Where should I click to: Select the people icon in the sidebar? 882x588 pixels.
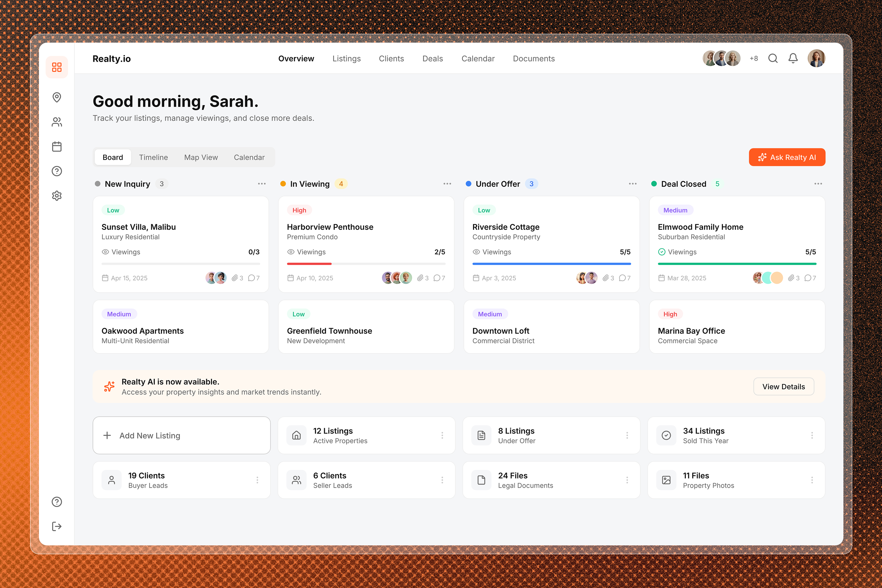pos(57,122)
